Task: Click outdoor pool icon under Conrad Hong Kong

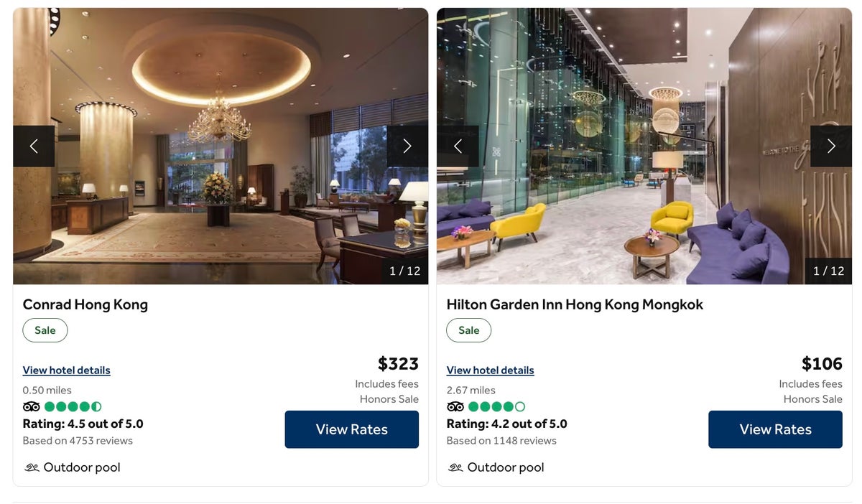Action: (32, 467)
